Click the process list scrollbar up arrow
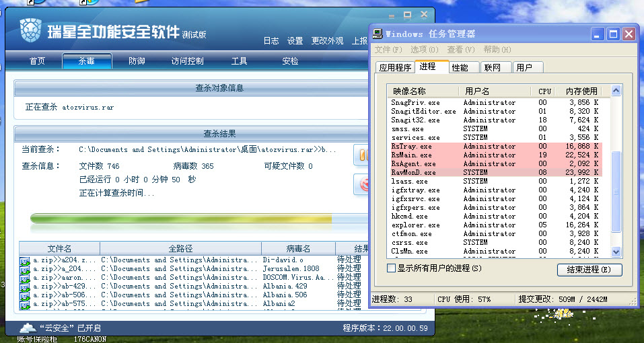644x343 pixels. 616,91
